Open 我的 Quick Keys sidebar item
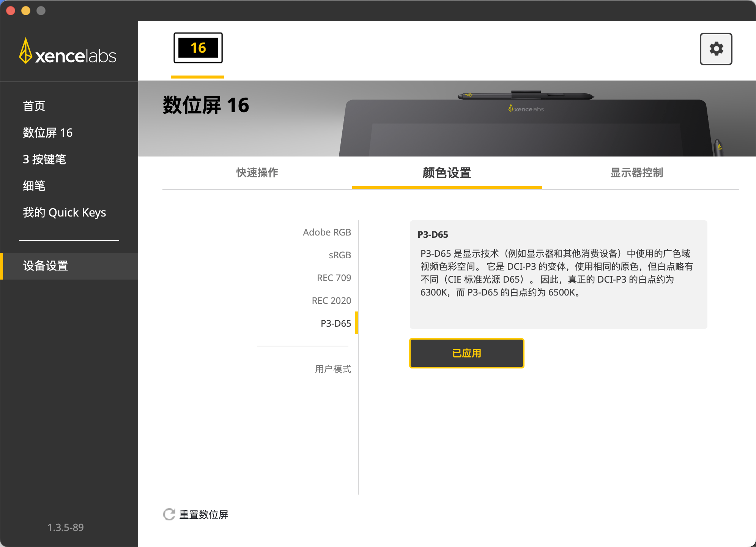 coord(64,212)
